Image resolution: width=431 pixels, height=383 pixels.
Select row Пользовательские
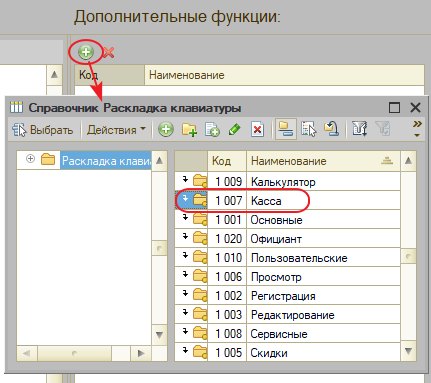click(287, 258)
